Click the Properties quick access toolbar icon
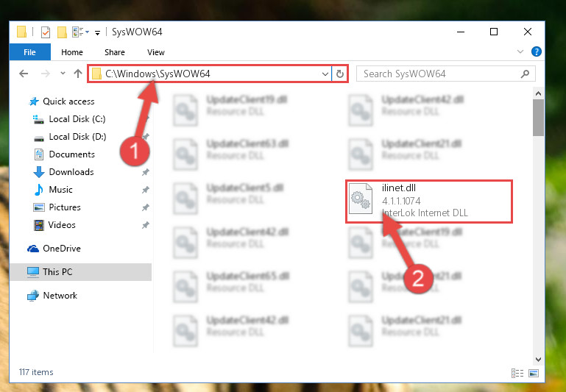The image size is (566, 392). (x=45, y=32)
